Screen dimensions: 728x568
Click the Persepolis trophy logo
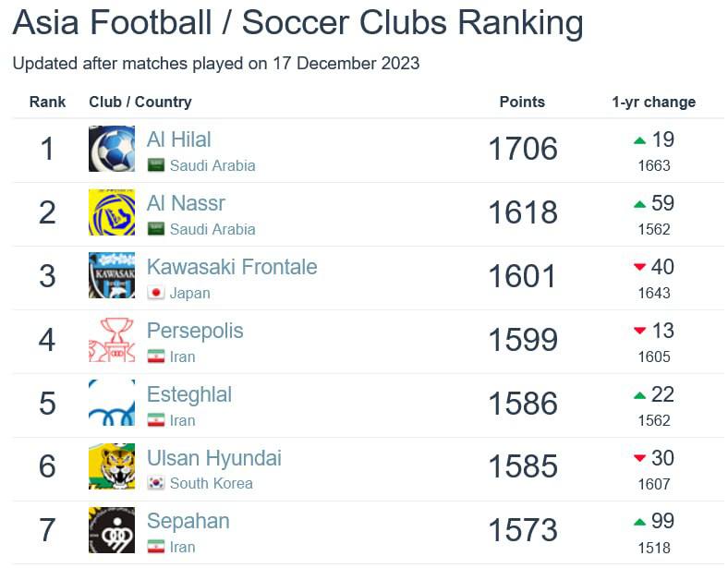(x=112, y=339)
